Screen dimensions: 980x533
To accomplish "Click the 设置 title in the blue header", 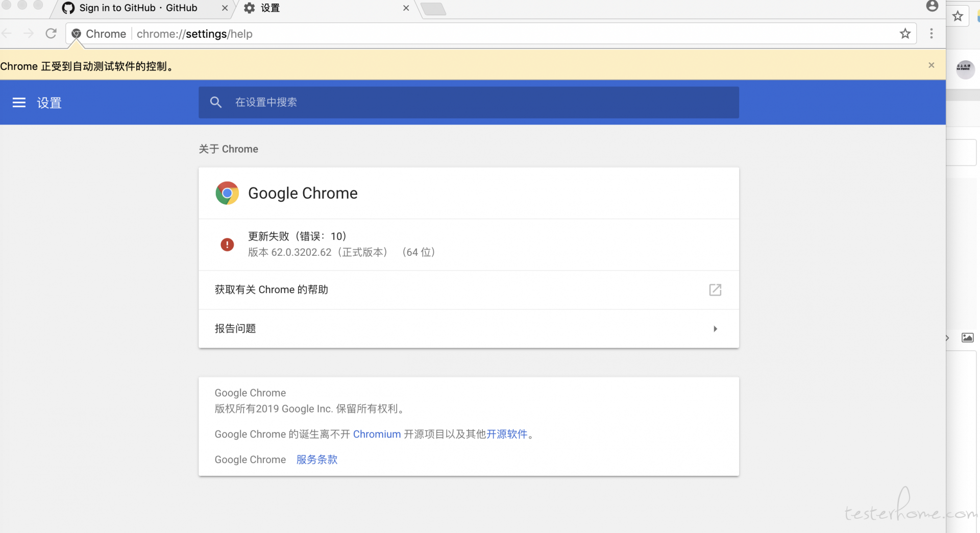I will (x=49, y=103).
